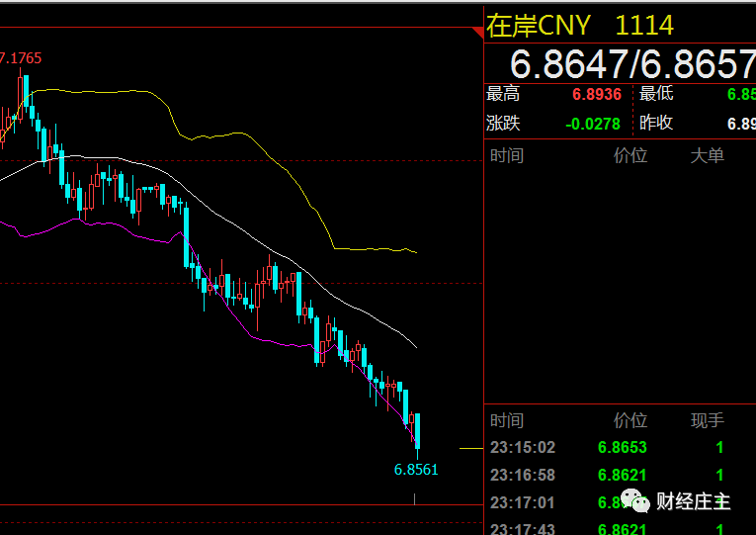Click the 时间 header beside 大单
Viewport: 756px width, 535px height.
[507, 156]
